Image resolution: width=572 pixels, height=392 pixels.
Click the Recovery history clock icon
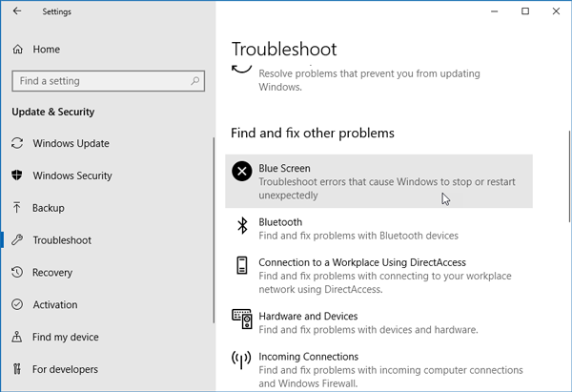[17, 272]
